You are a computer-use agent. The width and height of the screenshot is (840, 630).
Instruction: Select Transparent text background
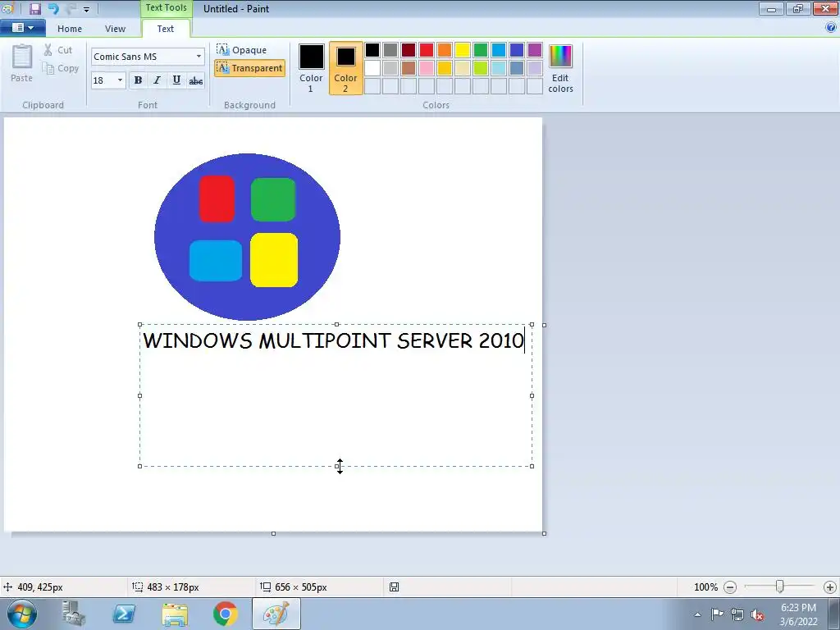[x=249, y=68]
